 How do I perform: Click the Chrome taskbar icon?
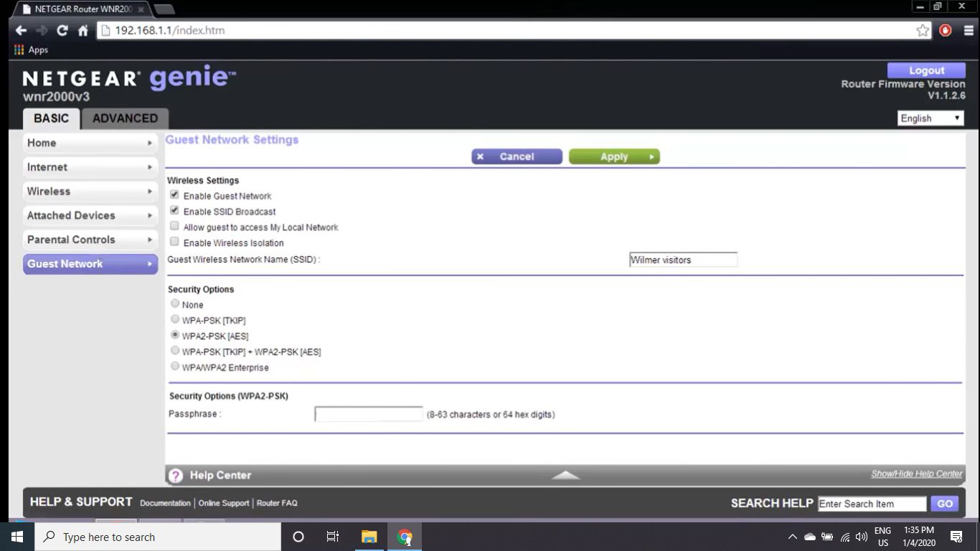(x=405, y=537)
